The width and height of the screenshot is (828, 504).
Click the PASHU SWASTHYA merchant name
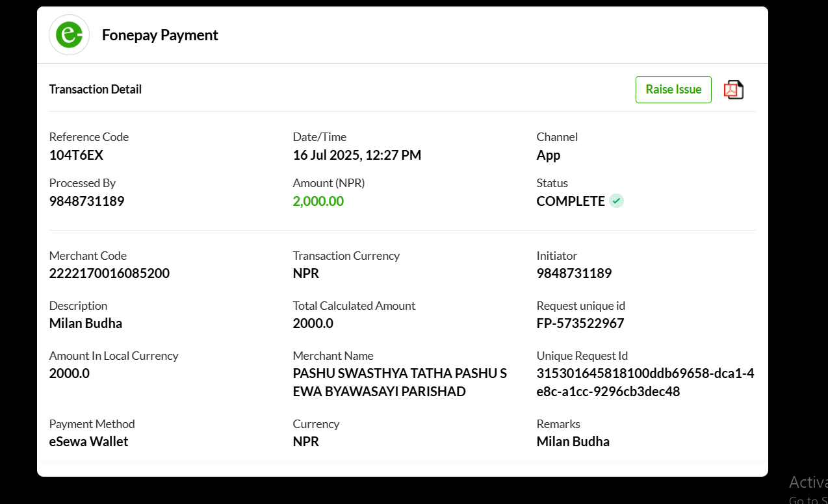(400, 383)
